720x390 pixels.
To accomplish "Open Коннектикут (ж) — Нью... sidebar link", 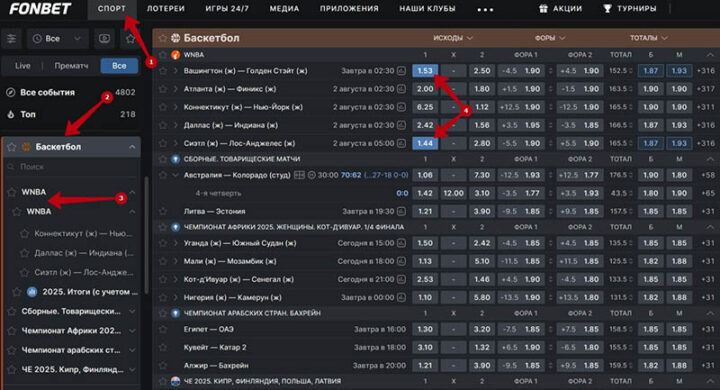I will 83,233.
